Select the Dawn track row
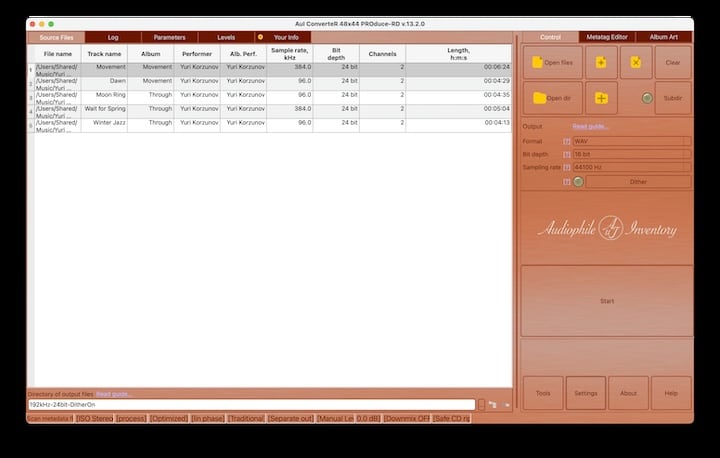The image size is (720, 458). tap(270, 84)
